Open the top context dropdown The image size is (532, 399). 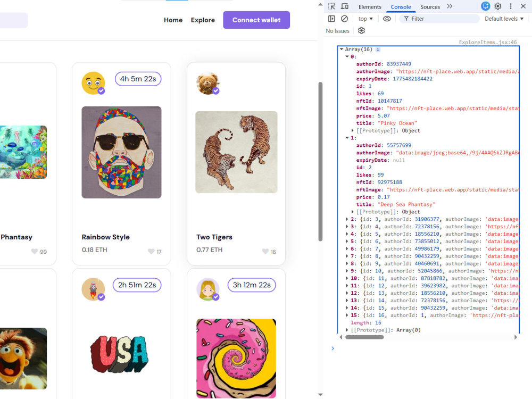tap(365, 19)
